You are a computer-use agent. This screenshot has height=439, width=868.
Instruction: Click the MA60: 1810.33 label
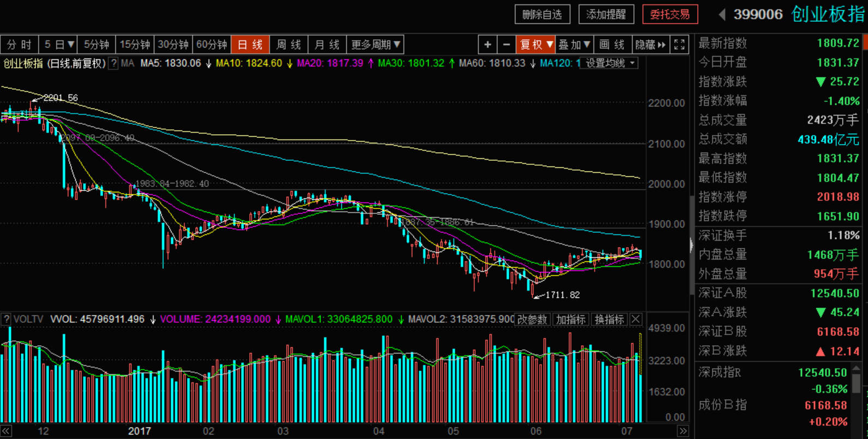[492, 63]
